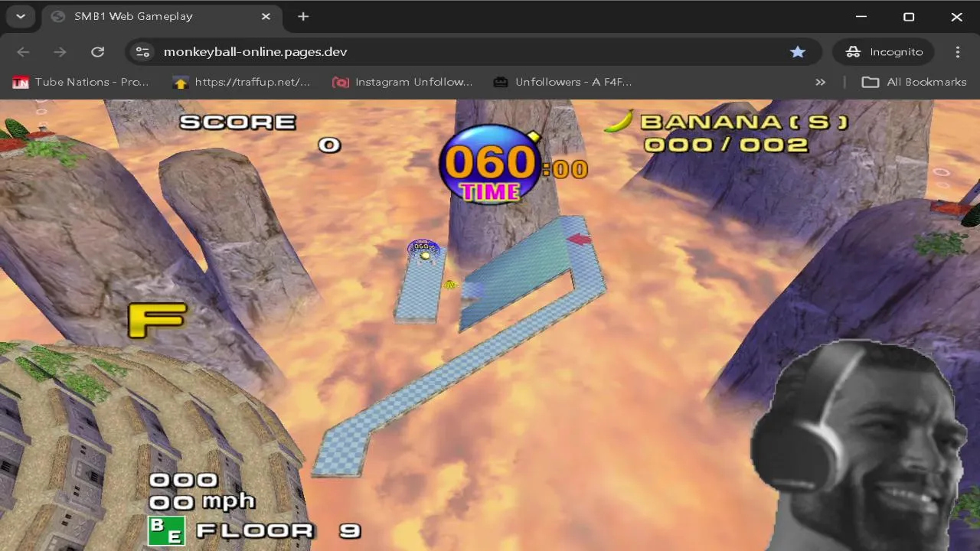Reload the monkeyball page
The width and height of the screenshot is (980, 551).
tap(97, 52)
